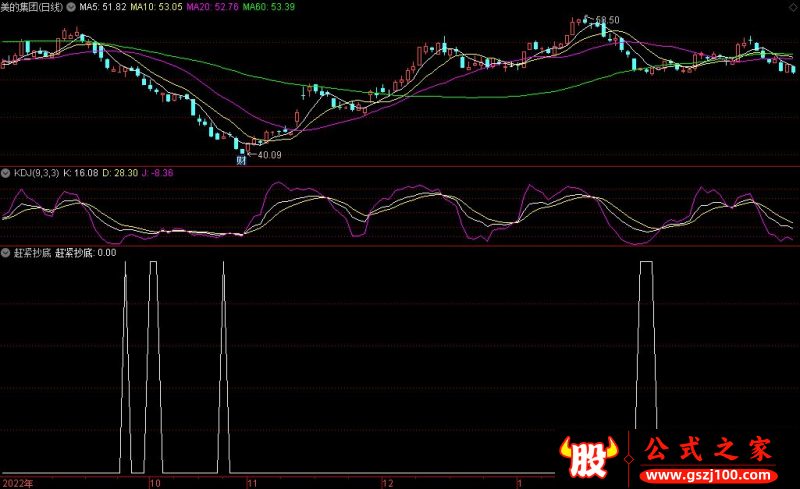Viewport: 800px width, 489px height.
Task: Click the KDJ(9,3,3) indicator name
Action: coord(36,173)
